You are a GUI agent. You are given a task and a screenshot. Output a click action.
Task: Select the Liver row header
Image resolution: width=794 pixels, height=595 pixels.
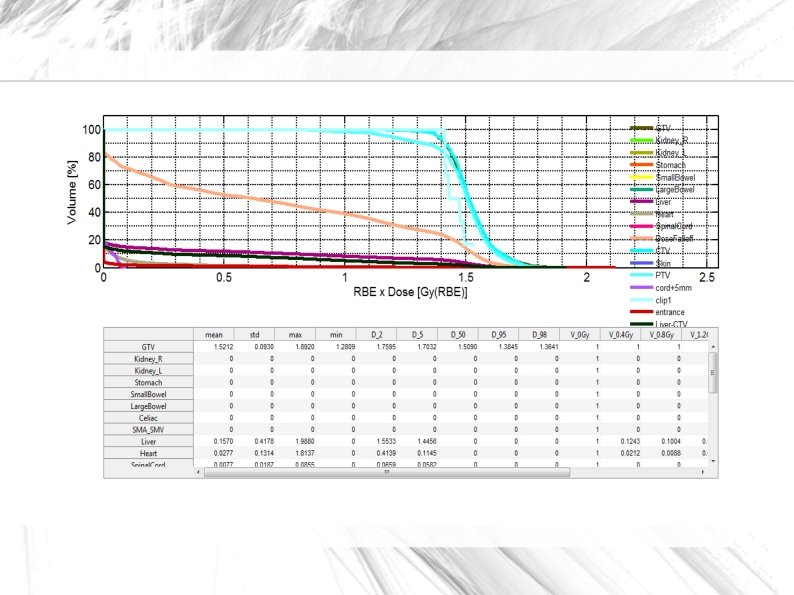148,442
